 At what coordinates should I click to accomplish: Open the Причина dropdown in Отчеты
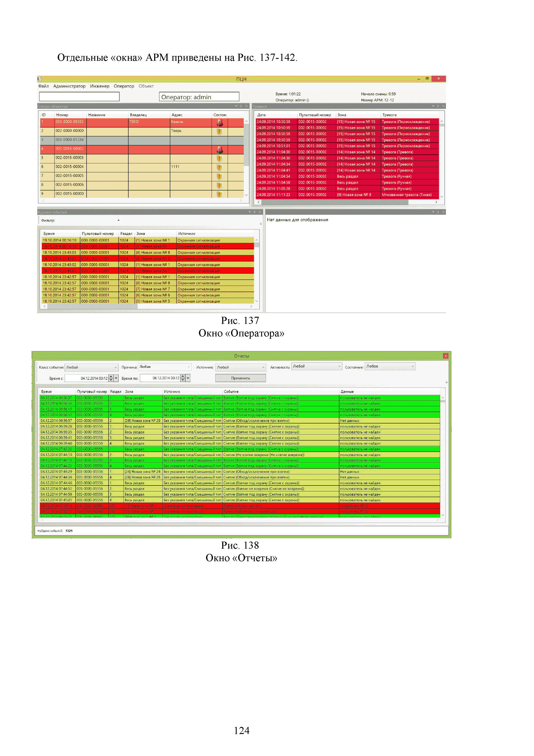(165, 367)
